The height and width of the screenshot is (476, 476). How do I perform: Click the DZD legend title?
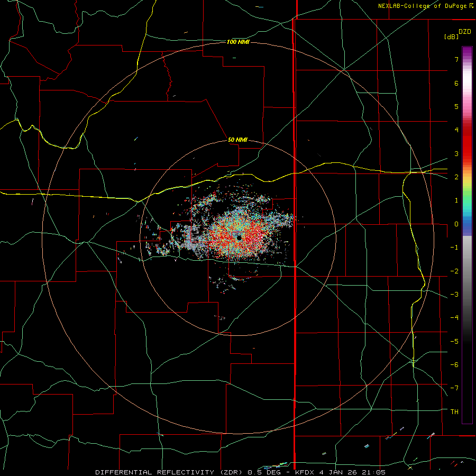click(465, 32)
